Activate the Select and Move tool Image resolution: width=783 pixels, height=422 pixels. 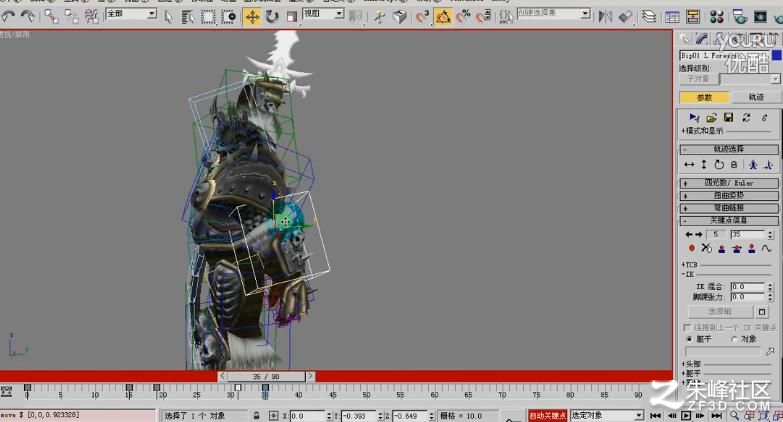click(x=252, y=17)
